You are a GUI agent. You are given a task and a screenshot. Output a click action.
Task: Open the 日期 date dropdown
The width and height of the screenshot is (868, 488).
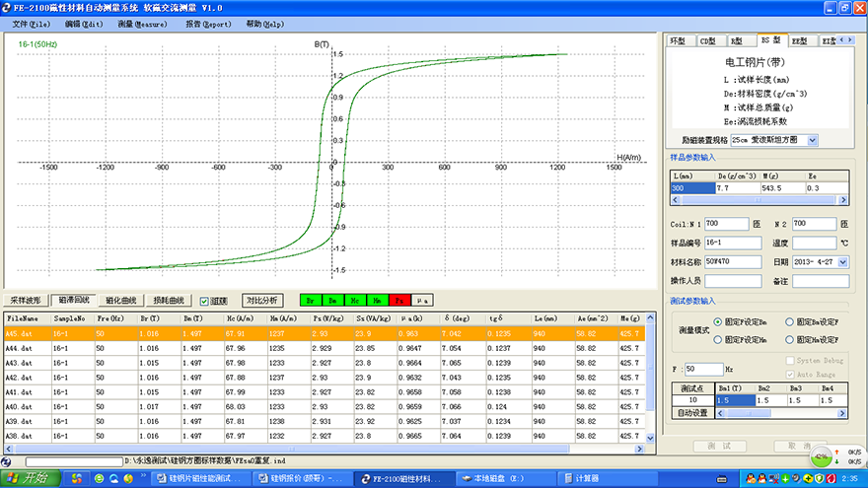point(843,261)
